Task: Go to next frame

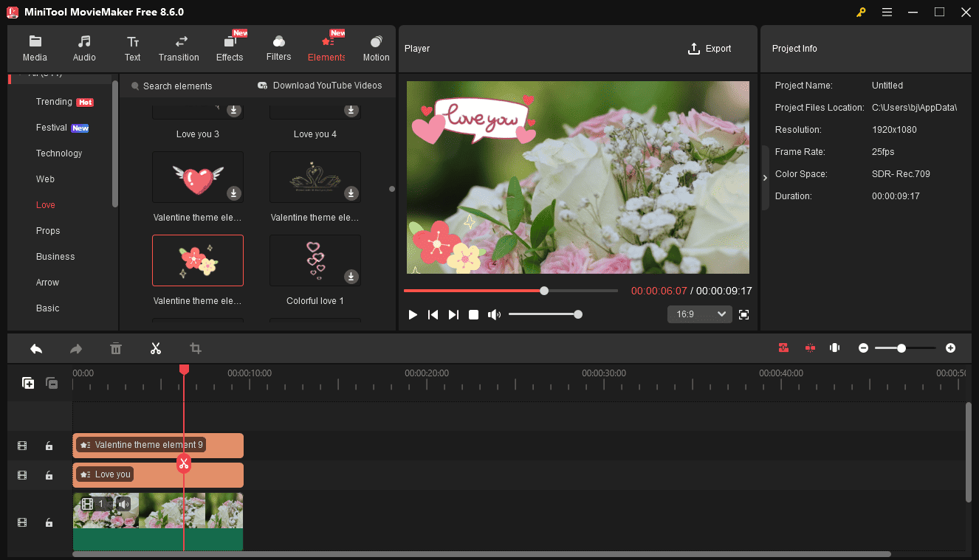Action: (x=453, y=315)
